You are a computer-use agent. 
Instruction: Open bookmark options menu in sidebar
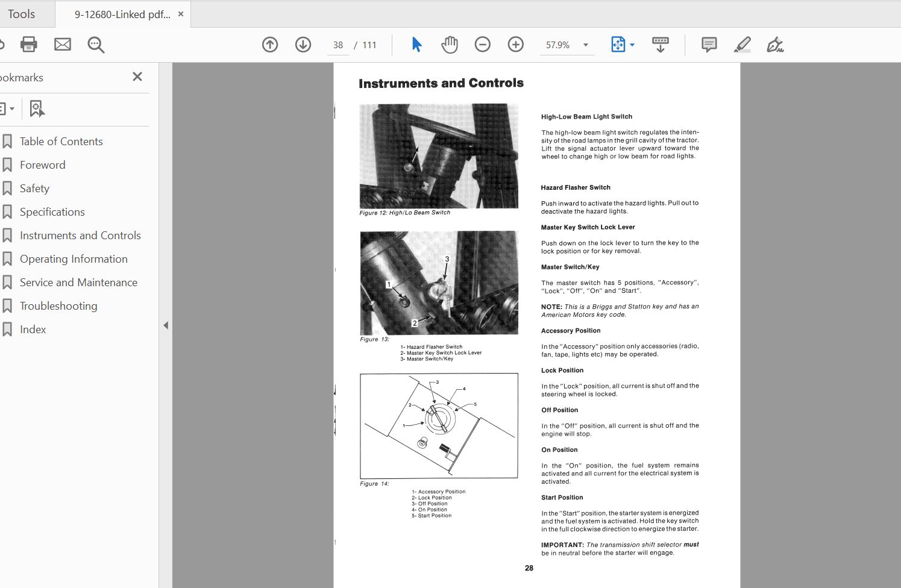[x=8, y=108]
